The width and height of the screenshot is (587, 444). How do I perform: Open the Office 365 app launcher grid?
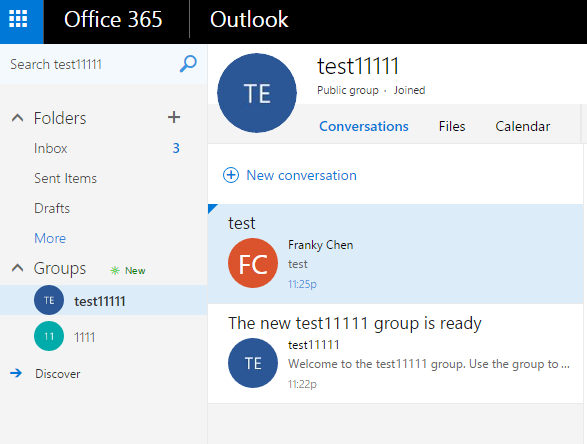pos(18,19)
